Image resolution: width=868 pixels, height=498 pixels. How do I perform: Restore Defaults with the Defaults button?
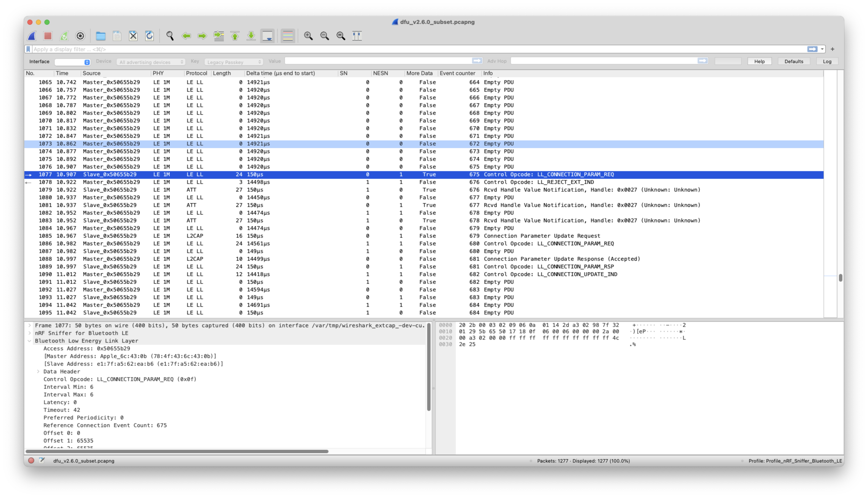[x=794, y=61]
